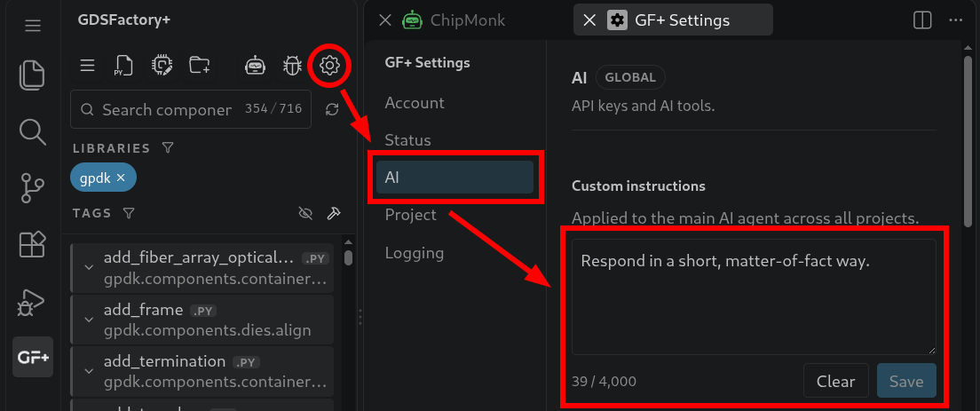
Task: Open the ChipMonk robot icon in toolbar
Action: (255, 66)
